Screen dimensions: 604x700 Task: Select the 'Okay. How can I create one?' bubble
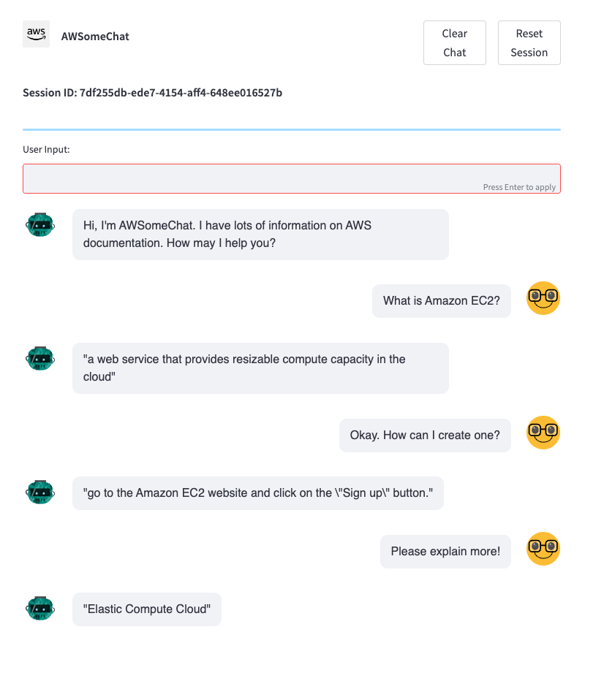(425, 435)
